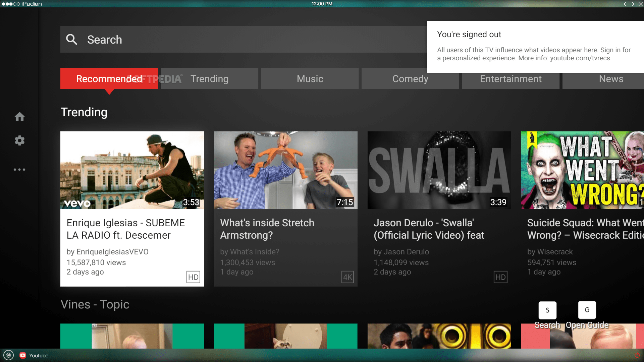Image resolution: width=644 pixels, height=362 pixels.
Task: Open the Stretch Armstrong video thumbnail
Action: pyautogui.click(x=286, y=170)
